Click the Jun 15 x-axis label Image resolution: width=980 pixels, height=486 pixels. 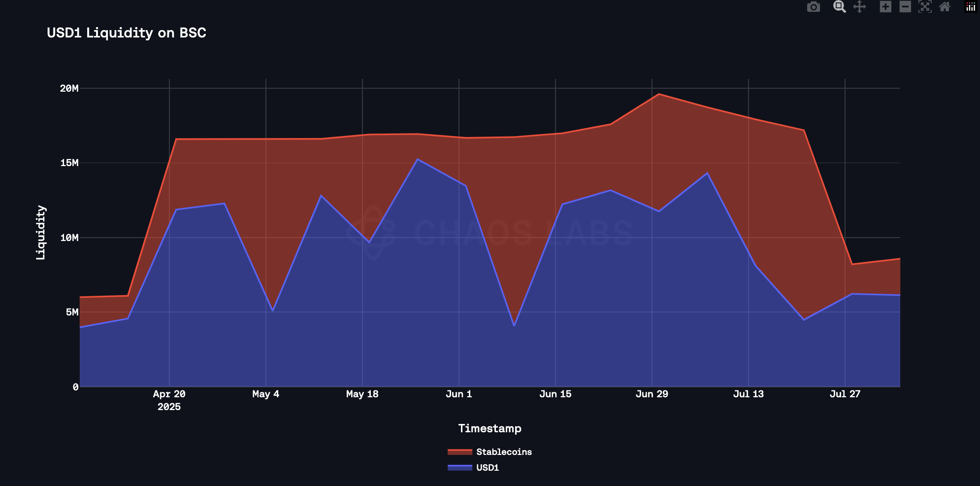point(555,394)
